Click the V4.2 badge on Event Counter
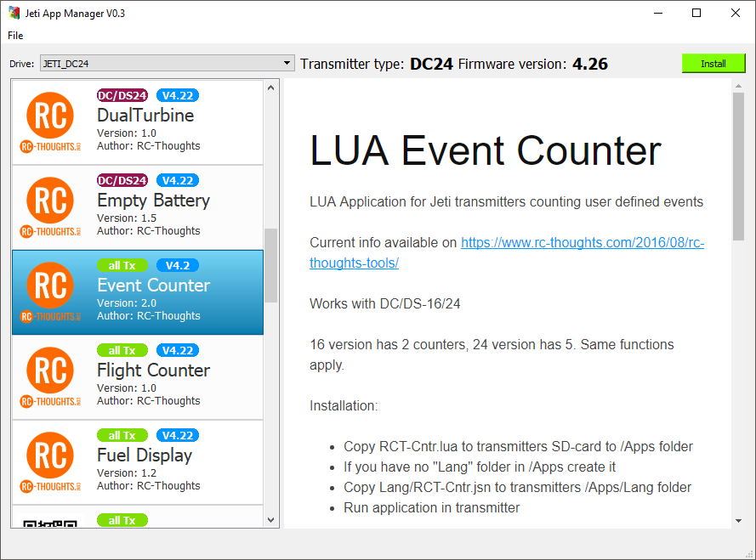Image resolution: width=756 pixels, height=560 pixels. pos(178,265)
